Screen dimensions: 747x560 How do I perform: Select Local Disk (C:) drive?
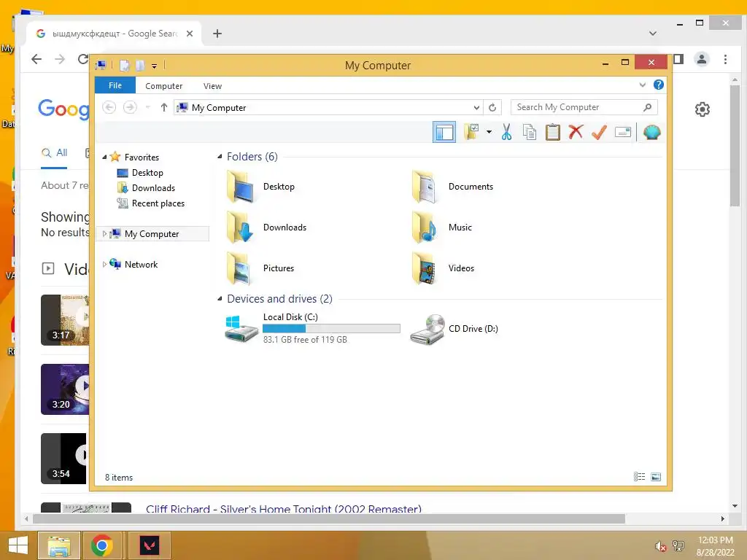(312, 328)
